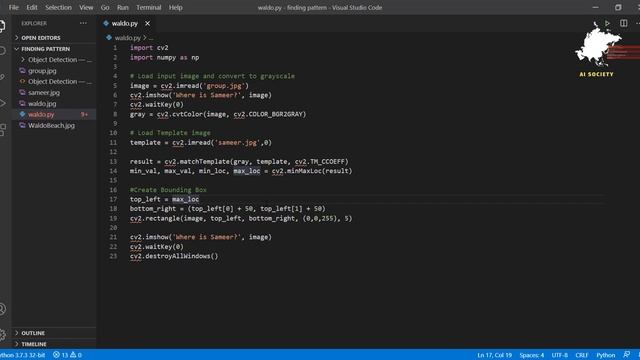
Task: Click waldo.py in the breadcrumb
Action: click(127, 38)
